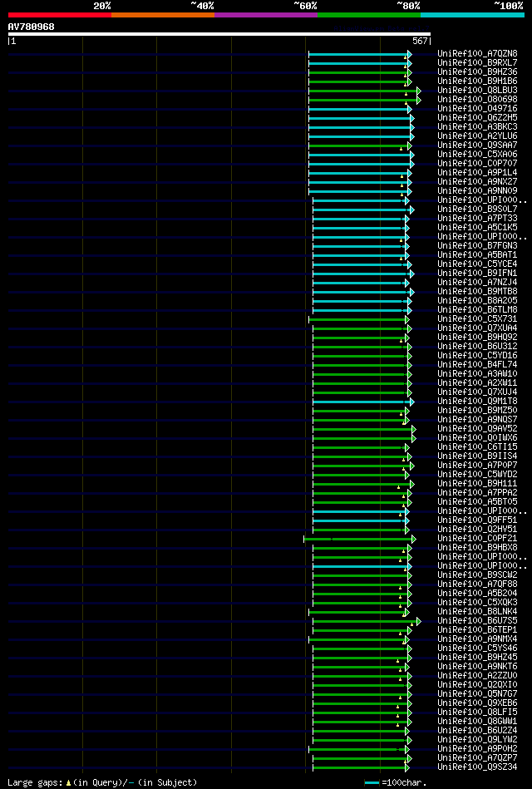Viewport: 532px width, 789px height.
Task: Select hit label UniRef100_C0P707
Action: click(x=477, y=164)
